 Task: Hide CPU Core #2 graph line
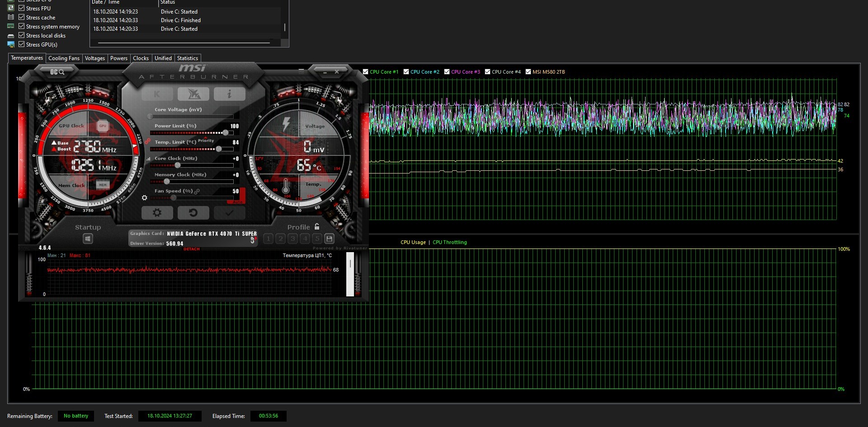tap(406, 71)
